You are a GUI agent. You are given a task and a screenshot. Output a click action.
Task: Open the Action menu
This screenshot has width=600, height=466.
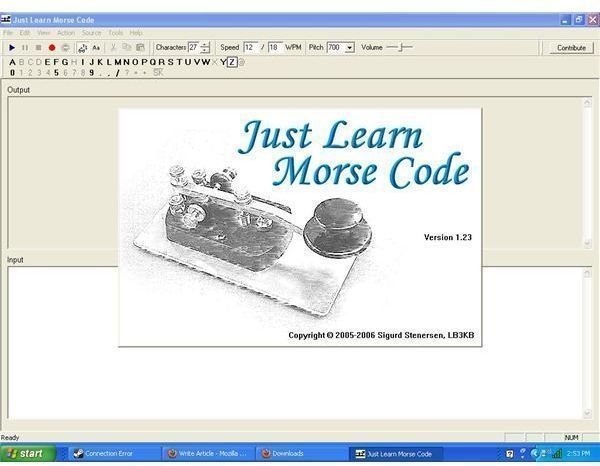point(66,33)
